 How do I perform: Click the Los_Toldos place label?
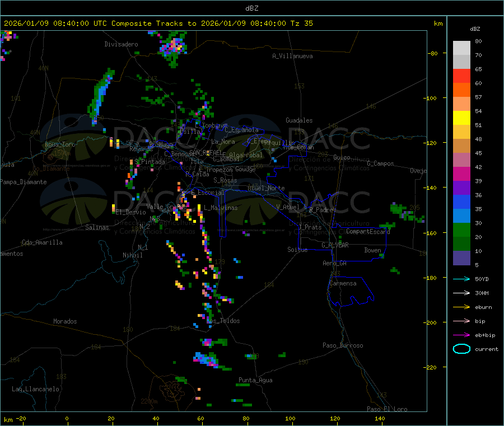coord(223,321)
